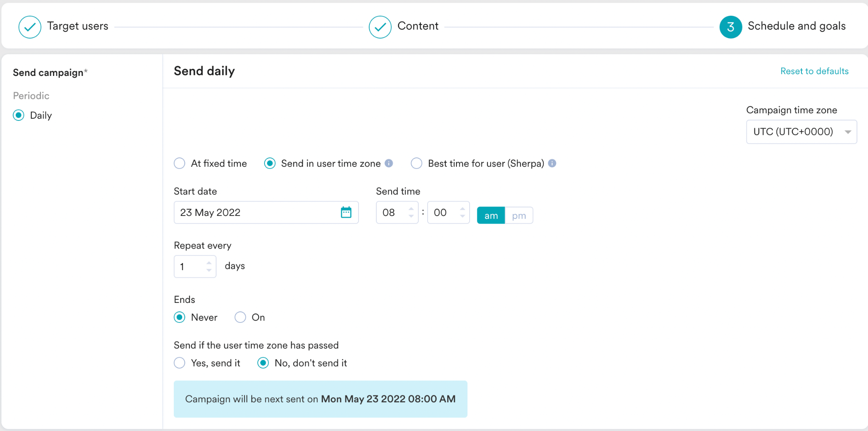
Task: Click the Start date input field
Action: pyautogui.click(x=266, y=213)
